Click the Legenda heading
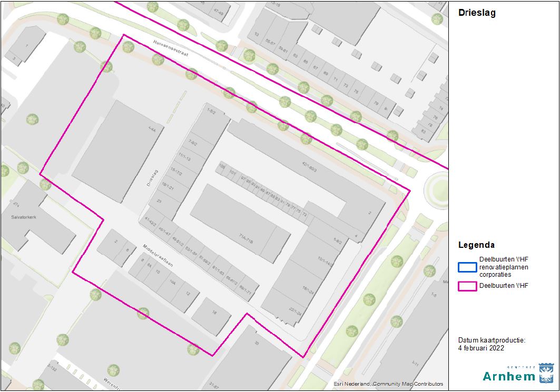560x392 pixels. [476, 245]
